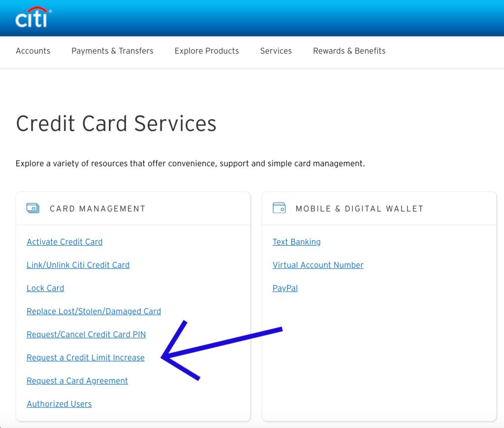Open the Payments & Transfers menu
This screenshot has height=428, width=504.
(112, 51)
